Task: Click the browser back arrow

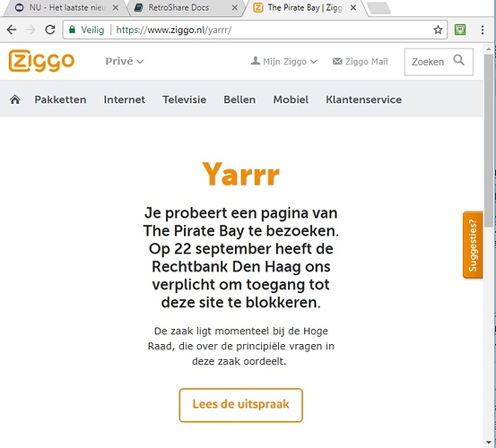Action: coord(12,30)
